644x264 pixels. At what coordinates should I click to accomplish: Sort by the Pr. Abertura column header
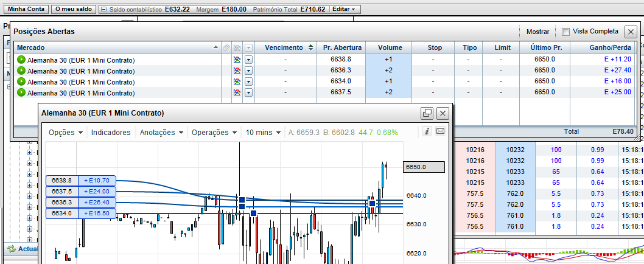pyautogui.click(x=342, y=47)
